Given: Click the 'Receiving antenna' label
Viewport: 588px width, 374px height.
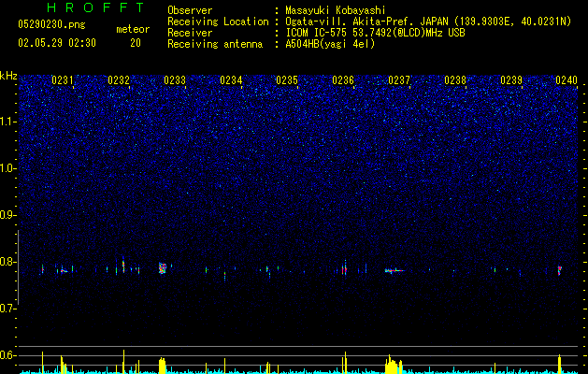Looking at the screenshot, I should (215, 44).
